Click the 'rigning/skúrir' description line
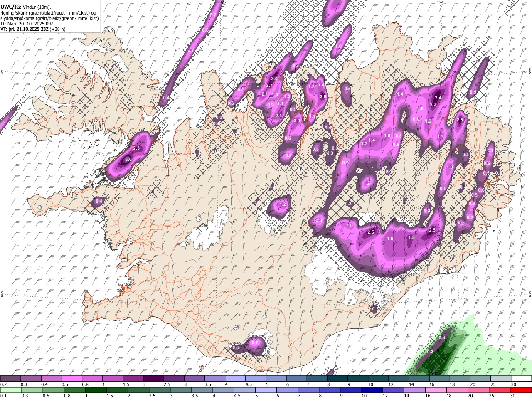 pyautogui.click(x=48, y=13)
